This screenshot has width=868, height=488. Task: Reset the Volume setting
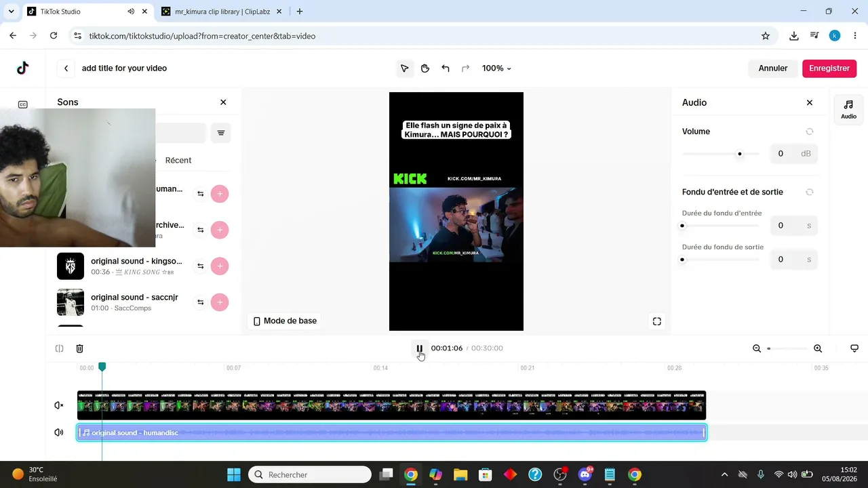pos(810,131)
